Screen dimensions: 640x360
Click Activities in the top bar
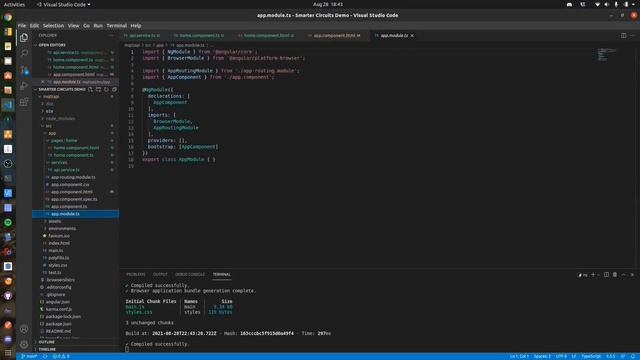14,4
